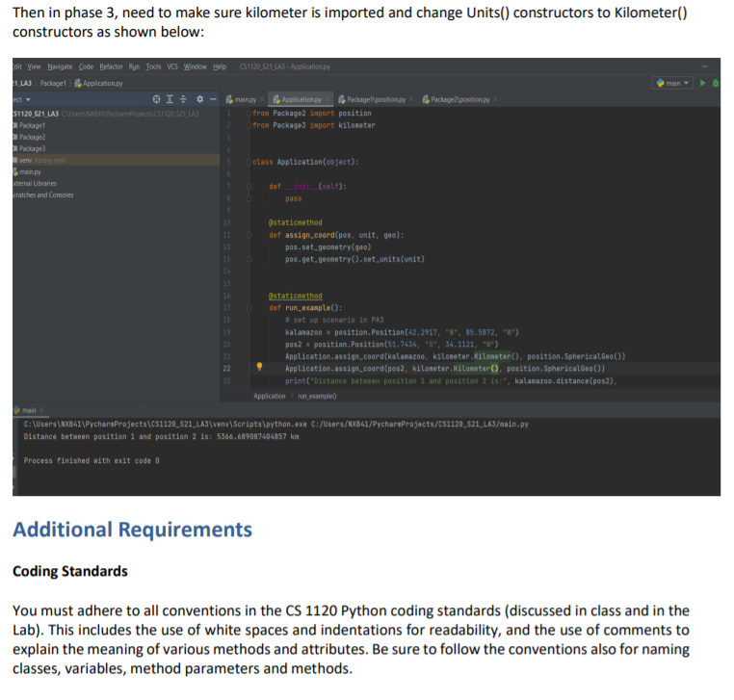Viewport: 734px width, 700px height.
Task: Collapse the imports fold marker at line 1
Action: coord(249,114)
